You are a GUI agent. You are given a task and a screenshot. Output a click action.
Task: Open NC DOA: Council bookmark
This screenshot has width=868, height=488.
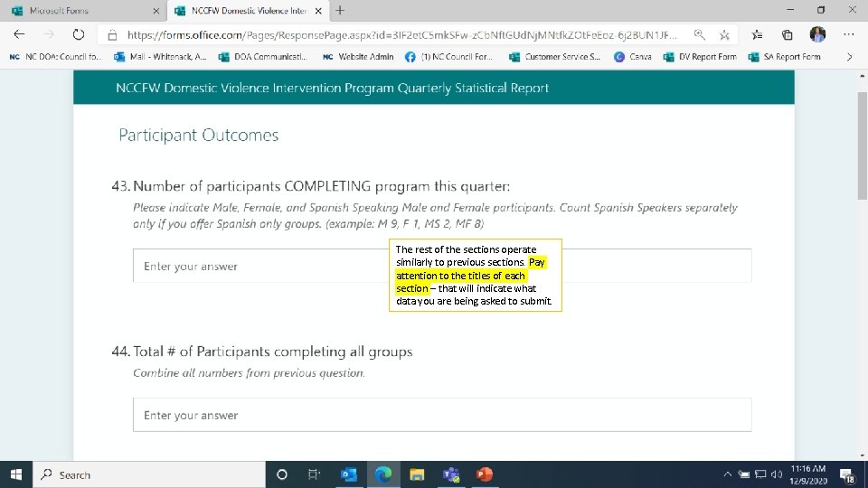tap(56, 56)
